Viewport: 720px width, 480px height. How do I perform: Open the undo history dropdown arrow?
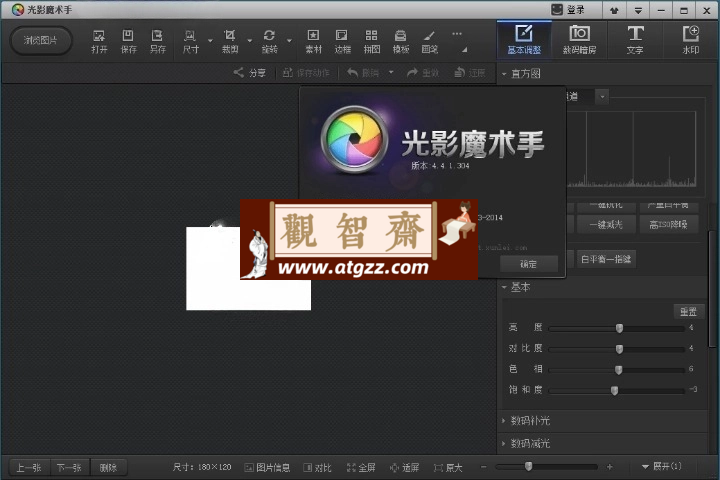(391, 72)
